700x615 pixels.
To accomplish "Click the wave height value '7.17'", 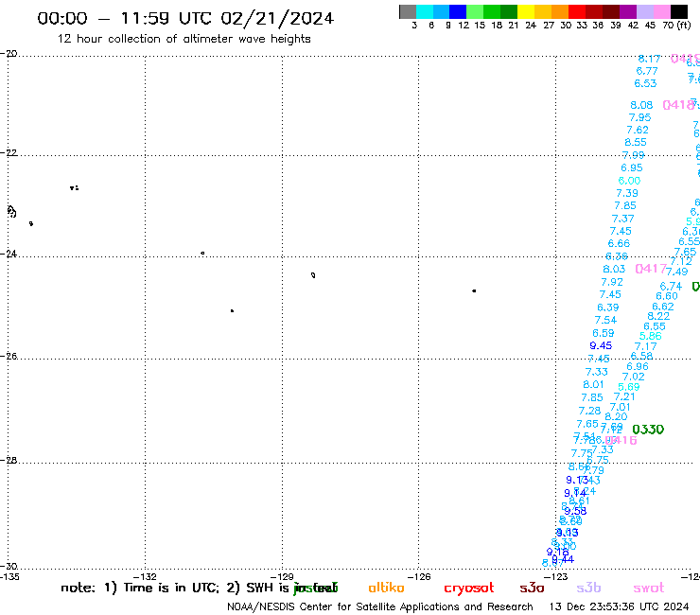I will coord(646,346).
